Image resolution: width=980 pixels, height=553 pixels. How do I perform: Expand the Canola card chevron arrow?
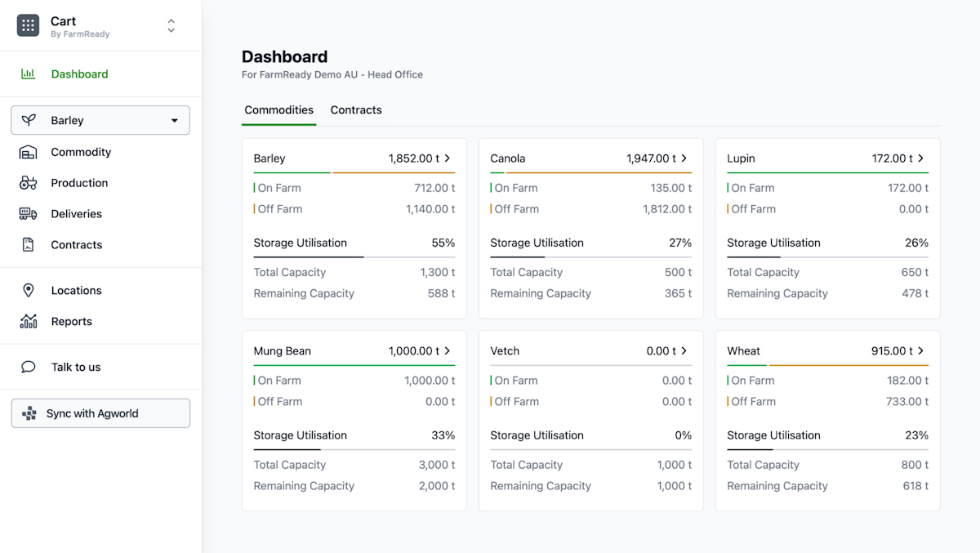[x=684, y=158]
